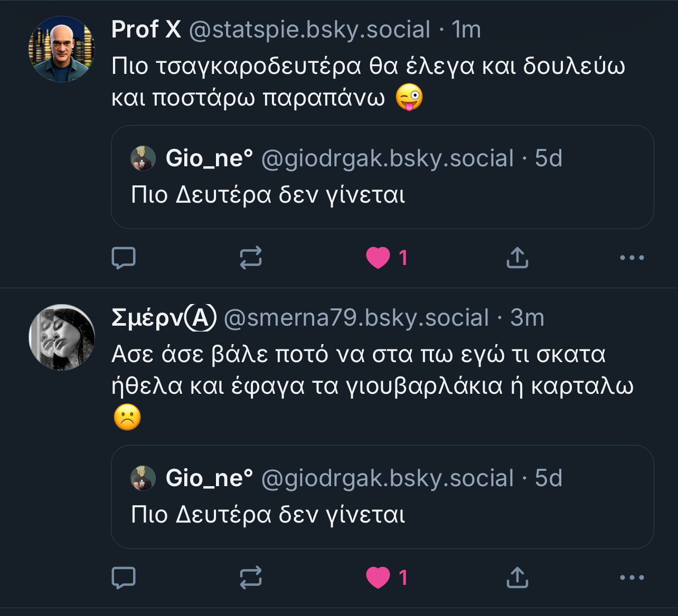Open quoted Gio_ne° post in Prof X's post

coord(382,196)
